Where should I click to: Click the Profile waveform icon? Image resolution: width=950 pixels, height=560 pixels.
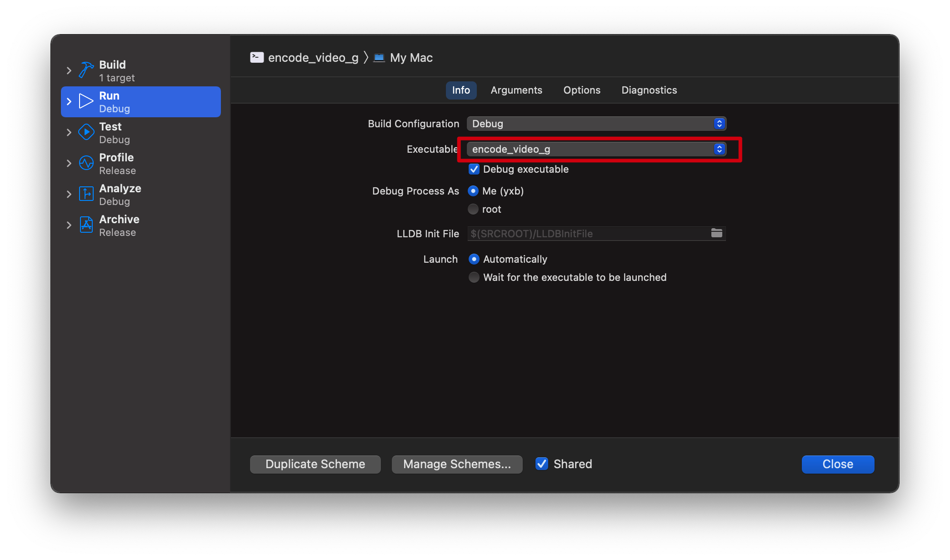(x=86, y=163)
